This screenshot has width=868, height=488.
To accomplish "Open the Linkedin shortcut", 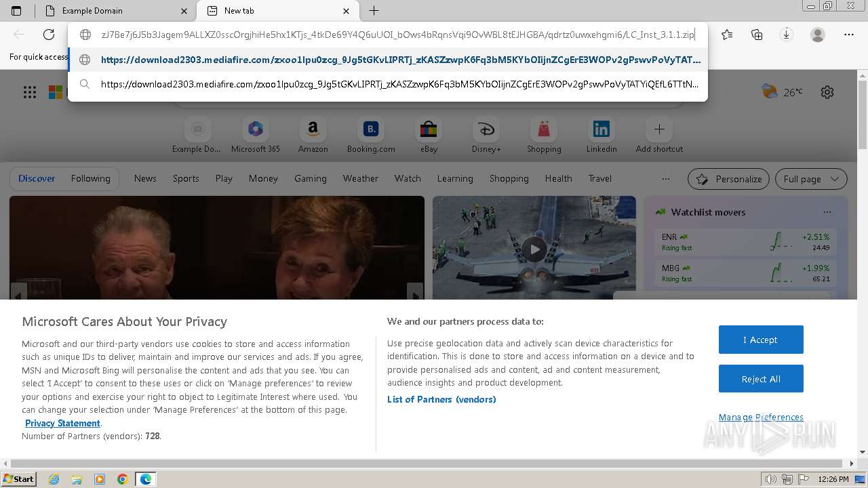I will coord(601,136).
